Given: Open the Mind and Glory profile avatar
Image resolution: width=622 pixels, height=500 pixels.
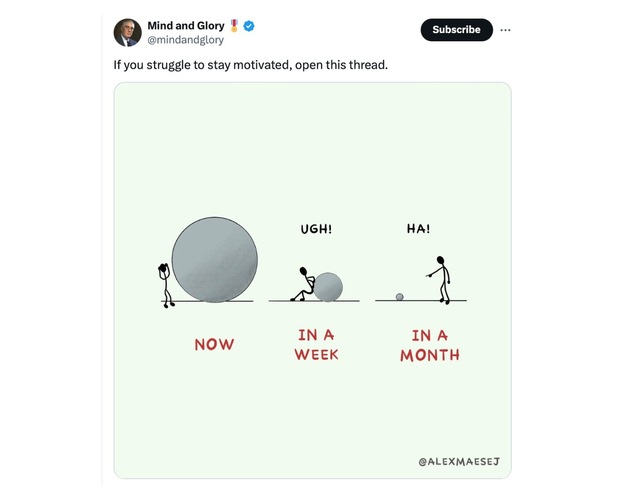Looking at the screenshot, I should 127,32.
